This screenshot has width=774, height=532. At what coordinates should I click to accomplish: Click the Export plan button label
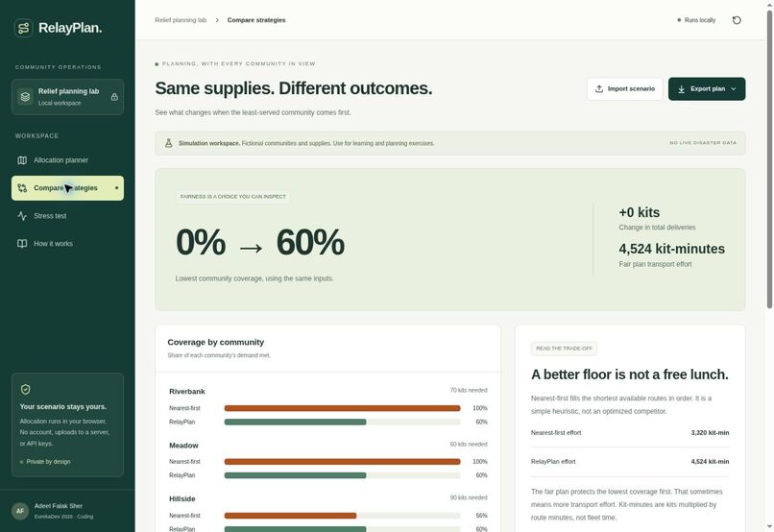(708, 89)
